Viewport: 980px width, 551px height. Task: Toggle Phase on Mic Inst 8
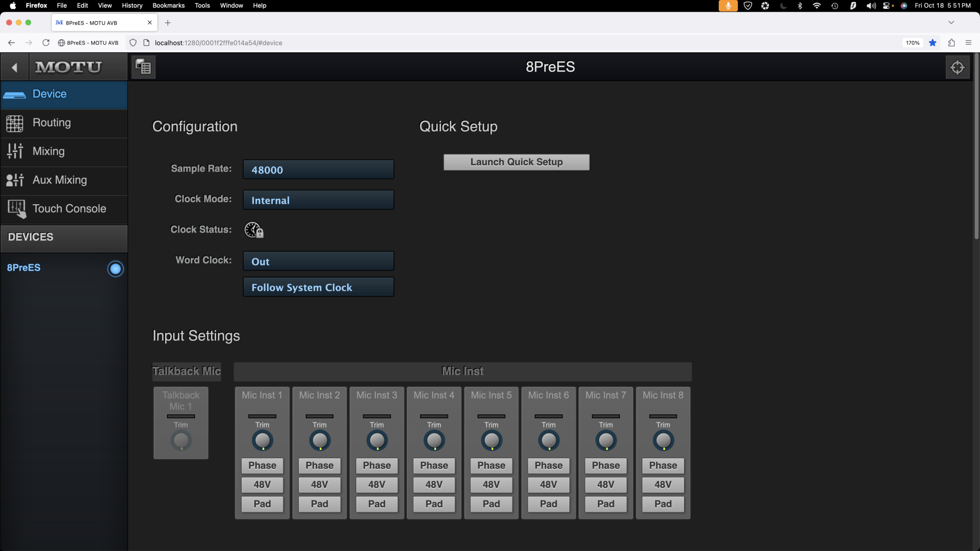coord(663,466)
